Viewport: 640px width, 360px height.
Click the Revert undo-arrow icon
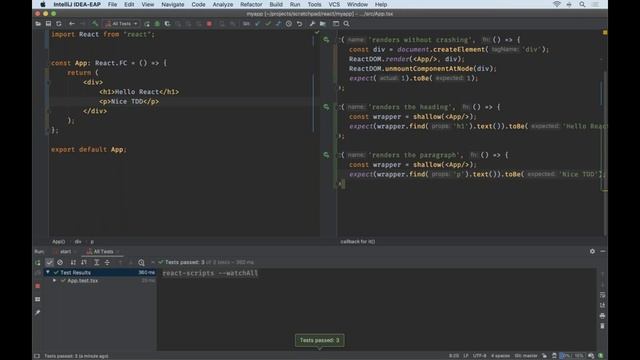coord(299,24)
